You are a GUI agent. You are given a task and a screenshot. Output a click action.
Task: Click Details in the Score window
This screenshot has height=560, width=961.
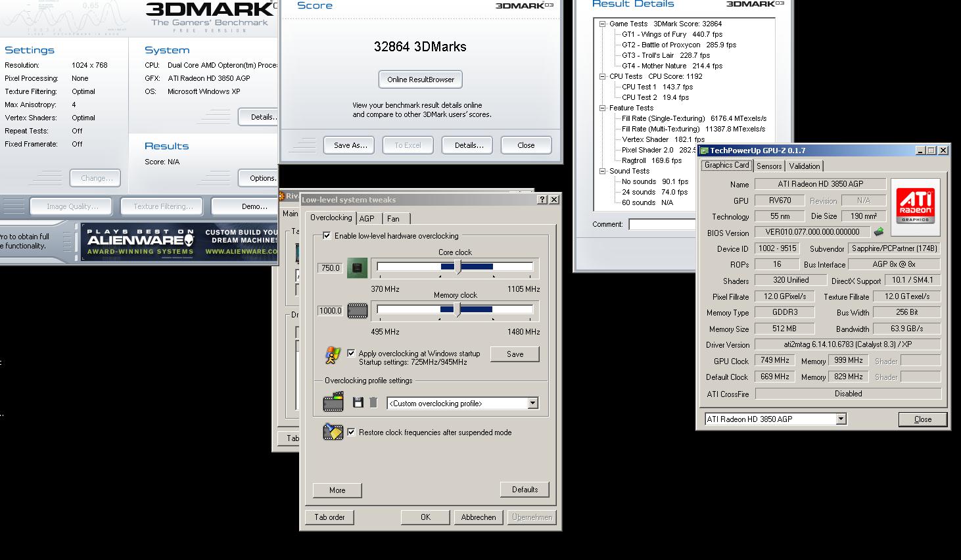469,145
